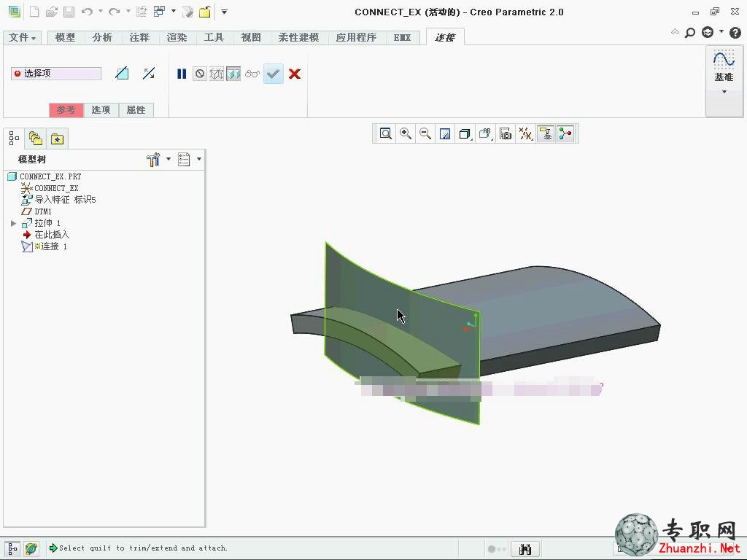
Task: Click the zoom out tool
Action: [425, 134]
